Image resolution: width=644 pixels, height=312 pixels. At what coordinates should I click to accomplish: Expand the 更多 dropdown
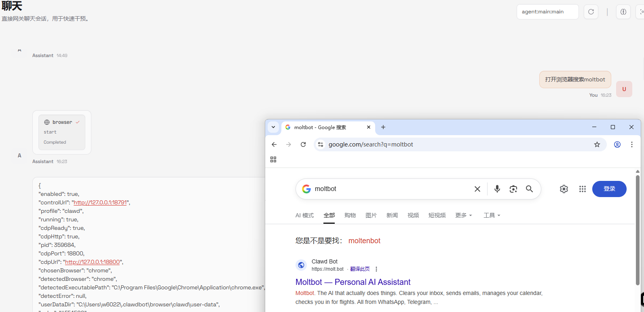click(x=463, y=215)
